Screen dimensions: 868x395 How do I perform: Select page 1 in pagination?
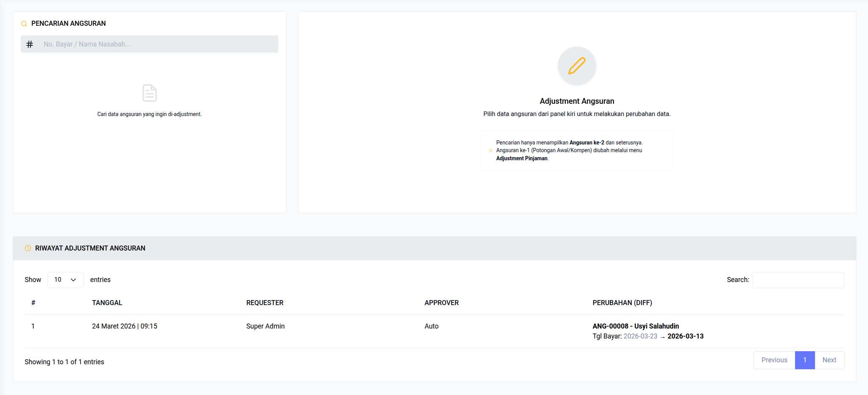(805, 360)
